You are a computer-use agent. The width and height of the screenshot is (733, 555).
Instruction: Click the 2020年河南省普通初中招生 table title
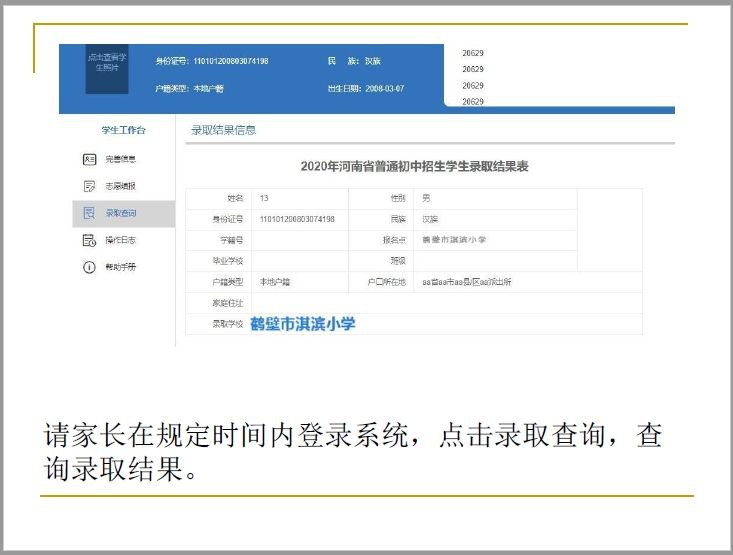click(x=414, y=166)
